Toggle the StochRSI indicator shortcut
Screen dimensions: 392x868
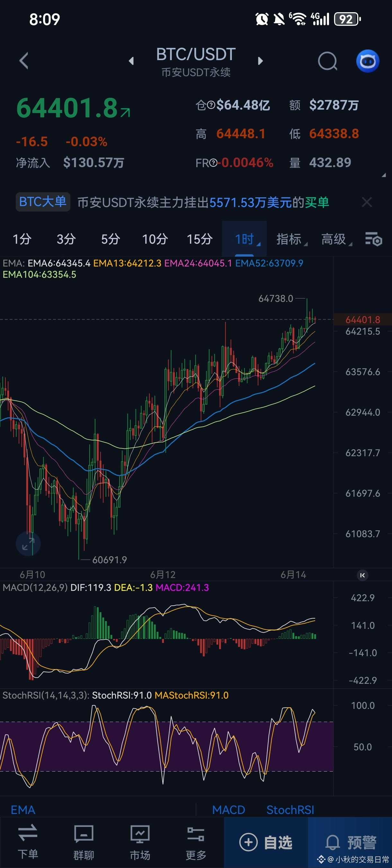tap(290, 810)
